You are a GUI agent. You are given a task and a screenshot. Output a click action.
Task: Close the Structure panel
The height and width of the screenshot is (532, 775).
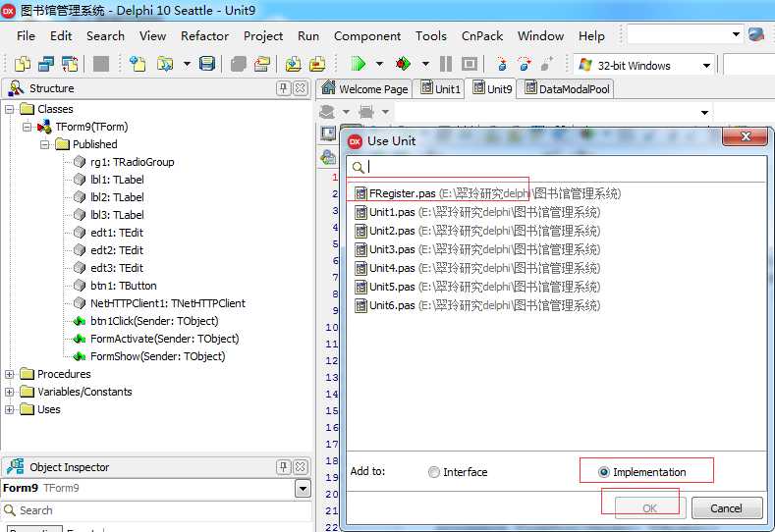[x=300, y=88]
